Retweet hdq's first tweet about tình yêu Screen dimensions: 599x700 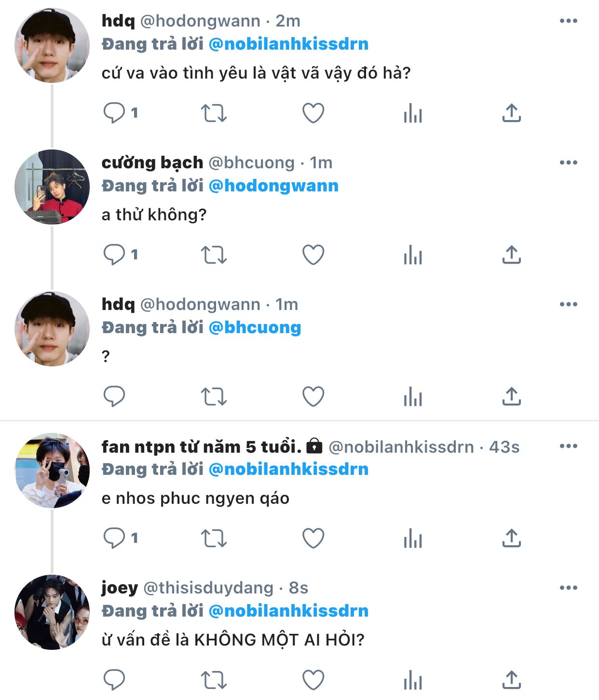tap(214, 113)
